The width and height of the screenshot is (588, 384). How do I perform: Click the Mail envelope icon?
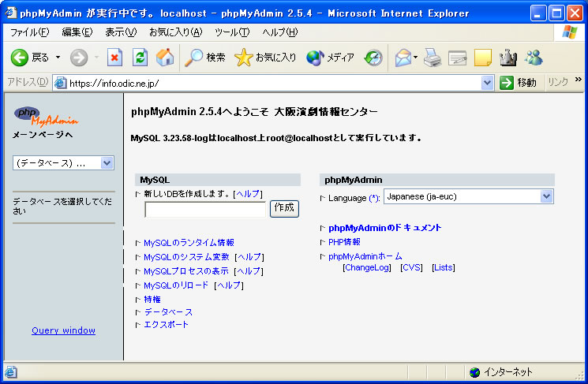403,58
